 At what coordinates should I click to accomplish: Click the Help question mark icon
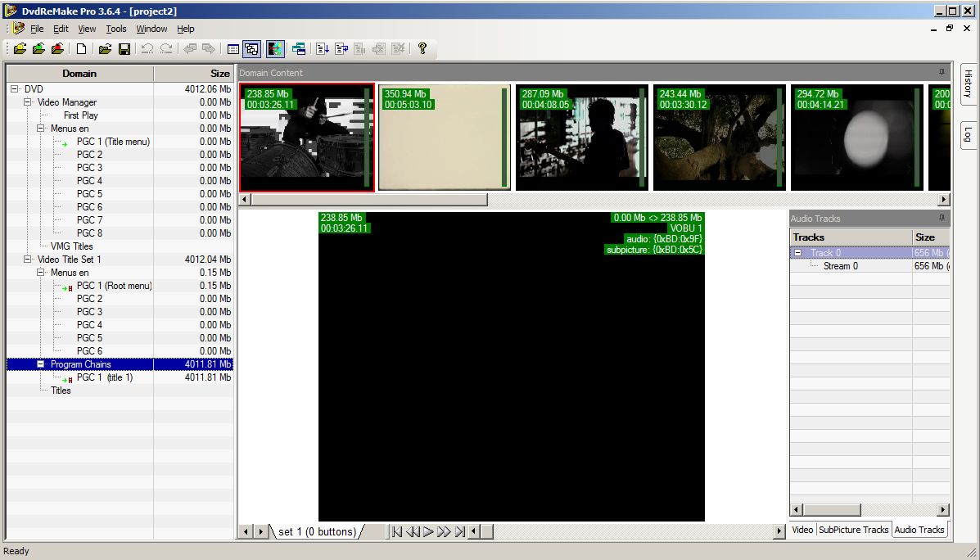[x=422, y=49]
